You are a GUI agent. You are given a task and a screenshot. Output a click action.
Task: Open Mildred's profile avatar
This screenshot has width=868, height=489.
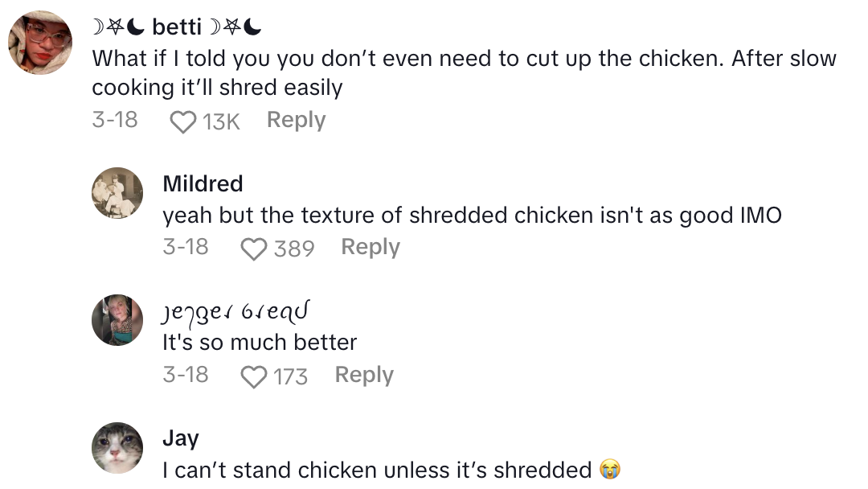click(117, 193)
